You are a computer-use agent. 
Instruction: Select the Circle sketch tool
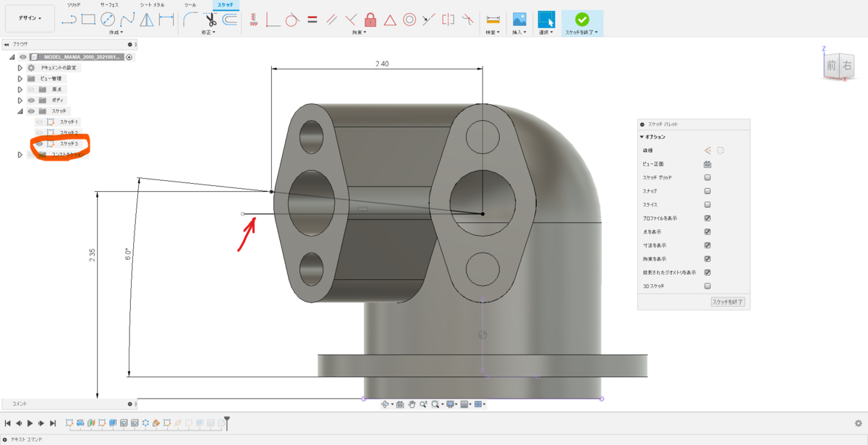[108, 20]
